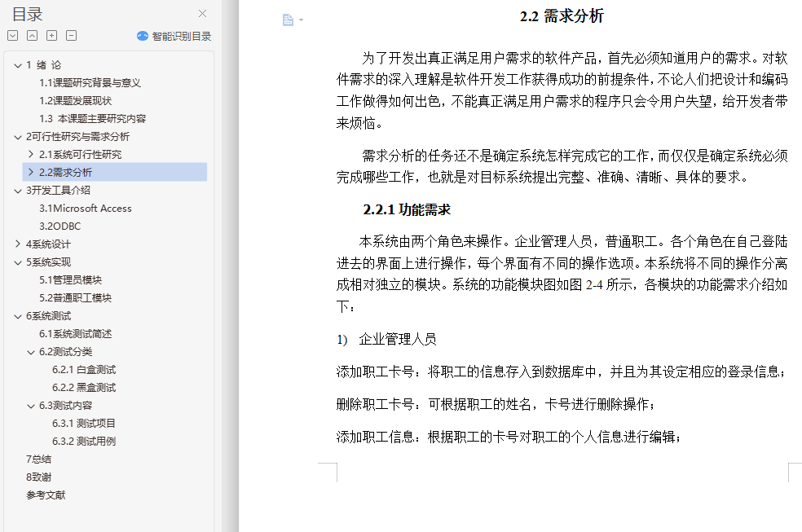Select 2可行性研究与需求分析 heading
Image resolution: width=802 pixels, height=532 pixels.
click(x=77, y=136)
